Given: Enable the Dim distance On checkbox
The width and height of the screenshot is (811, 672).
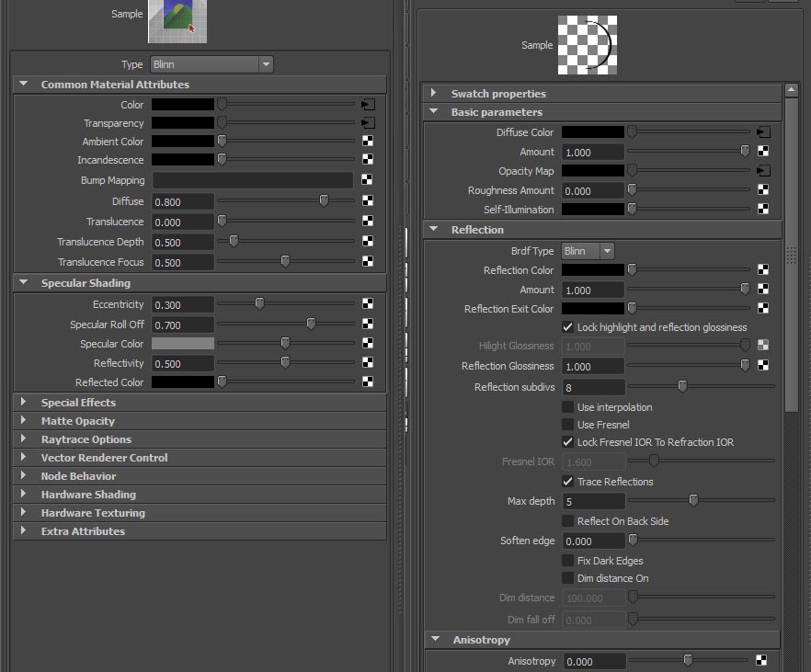Looking at the screenshot, I should (x=568, y=578).
